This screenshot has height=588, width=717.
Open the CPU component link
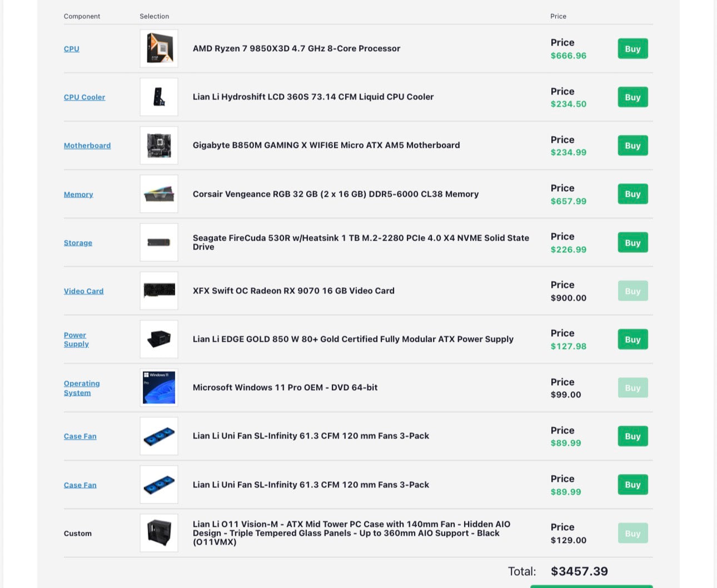coord(71,49)
